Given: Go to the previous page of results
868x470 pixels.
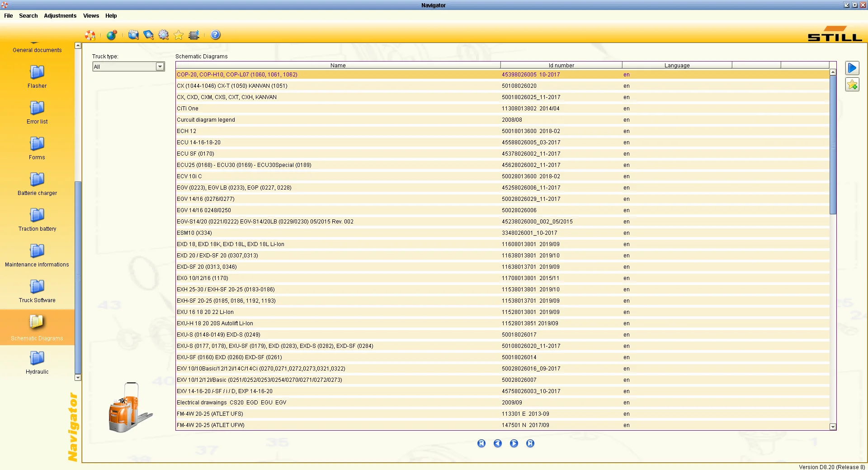Looking at the screenshot, I should point(498,443).
